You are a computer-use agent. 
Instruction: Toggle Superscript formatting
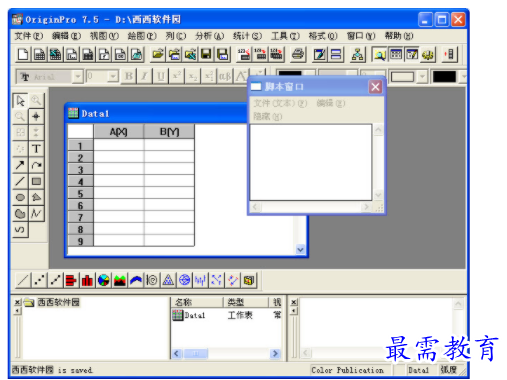(x=177, y=77)
